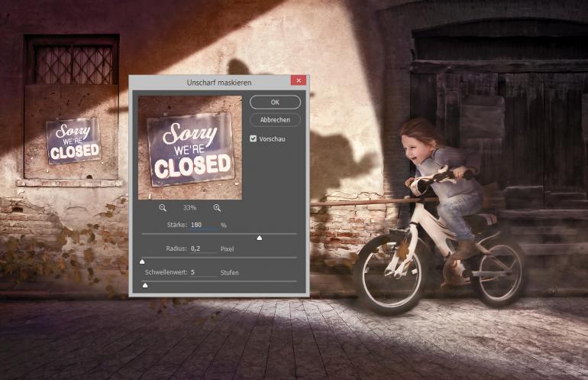Screen dimensions: 588x380
Task: Click the Radius slider handle
Action: 142,261
